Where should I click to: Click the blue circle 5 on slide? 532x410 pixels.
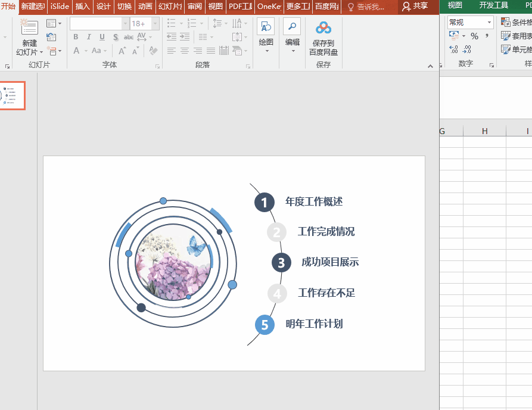[265, 325]
